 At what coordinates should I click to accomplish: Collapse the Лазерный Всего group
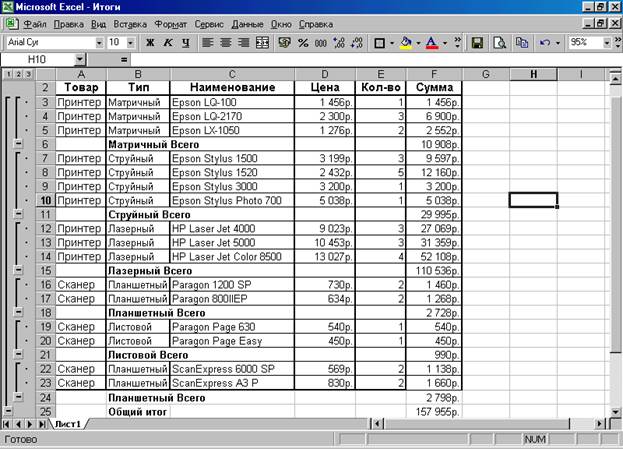(x=19, y=270)
